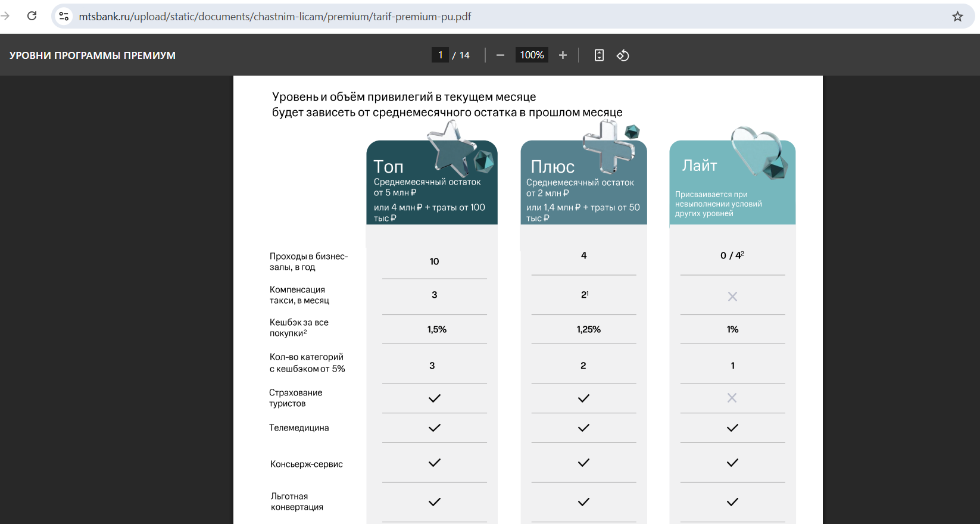
Task: Click the Плюс level card header
Action: tap(583, 182)
